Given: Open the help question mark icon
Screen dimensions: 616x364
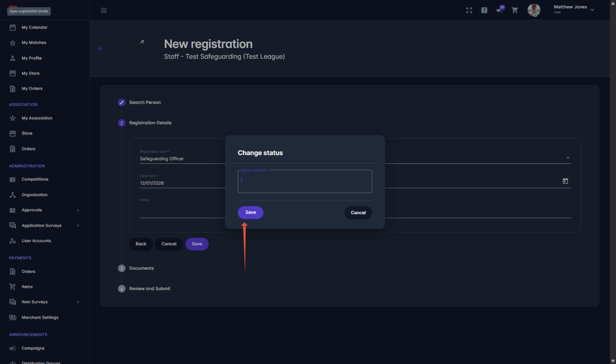Looking at the screenshot, I should [x=484, y=10].
